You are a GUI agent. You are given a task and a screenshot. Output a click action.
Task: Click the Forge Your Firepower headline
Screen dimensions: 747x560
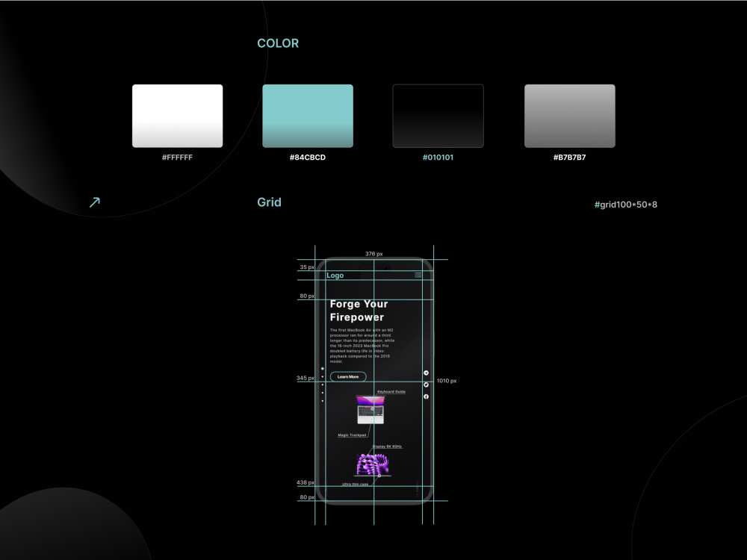359,311
